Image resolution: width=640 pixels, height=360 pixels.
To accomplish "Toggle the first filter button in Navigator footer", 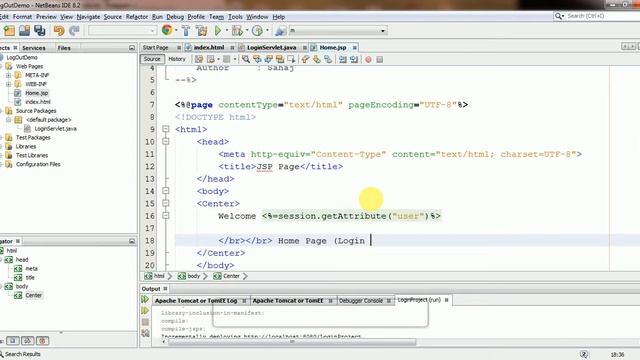I will 13,340.
